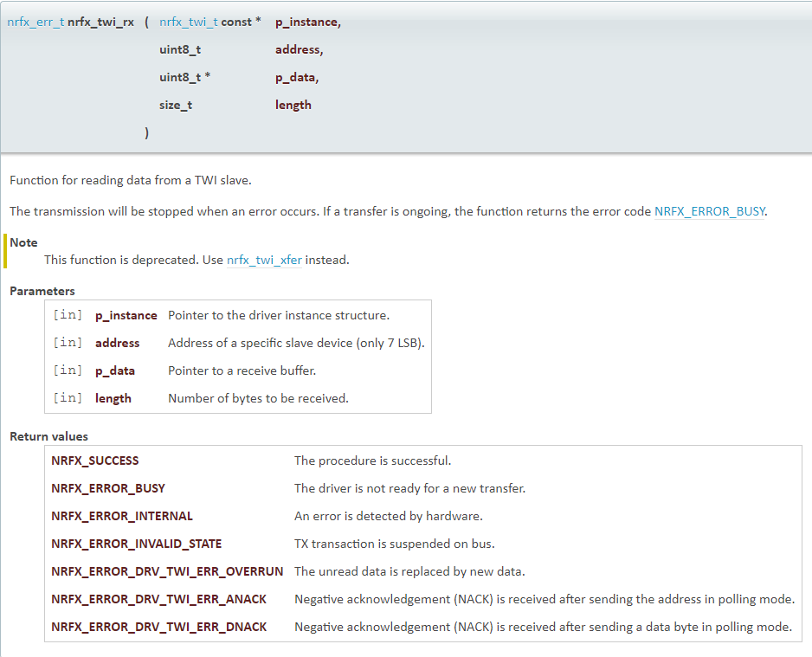The height and width of the screenshot is (657, 812).
Task: Click NRFX_ERROR_INVALID_STATE return value
Action: click(137, 544)
